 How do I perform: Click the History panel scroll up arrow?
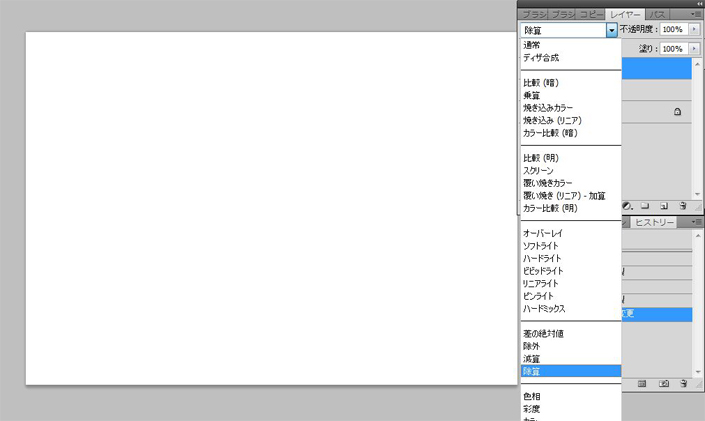point(698,236)
